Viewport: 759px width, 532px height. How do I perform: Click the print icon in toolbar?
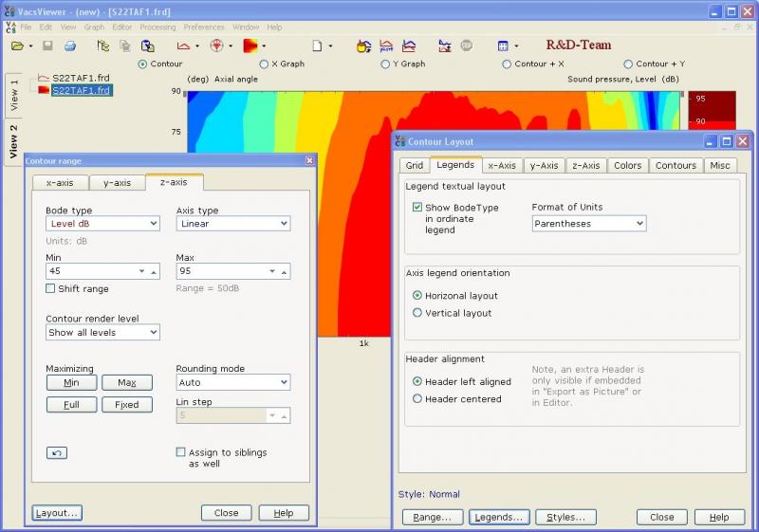tap(69, 46)
